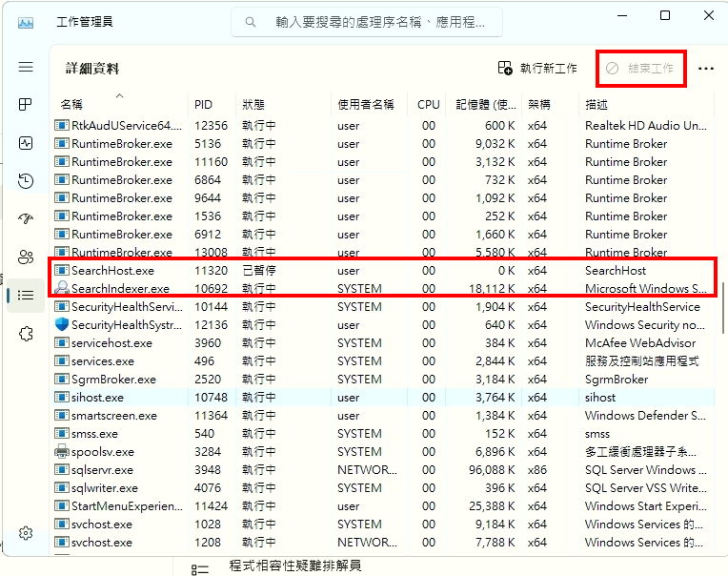Open Startup apps icon in sidebar
The height and width of the screenshot is (576, 728).
[x=26, y=217]
